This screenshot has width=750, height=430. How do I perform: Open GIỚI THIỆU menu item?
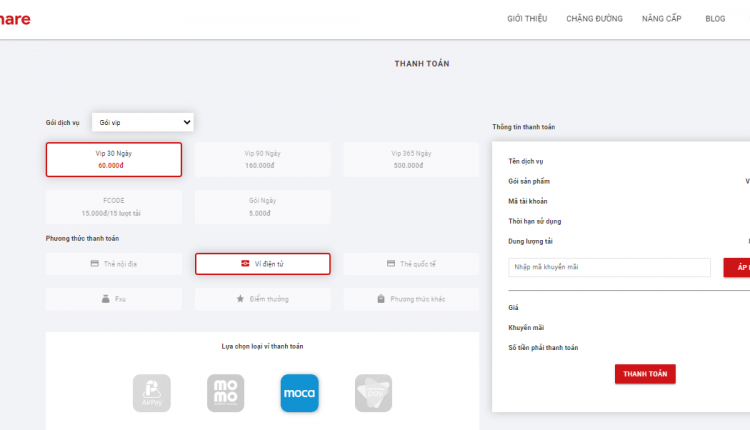[527, 19]
